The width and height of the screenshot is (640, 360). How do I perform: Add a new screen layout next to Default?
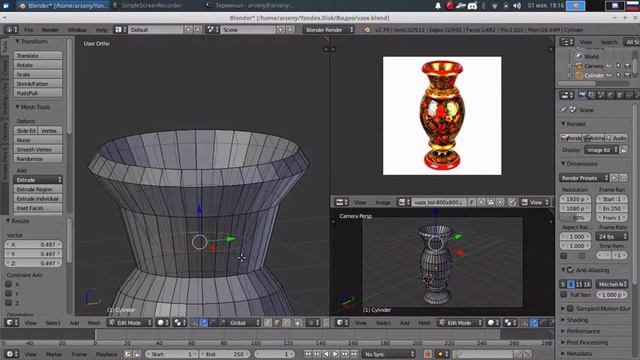click(188, 29)
